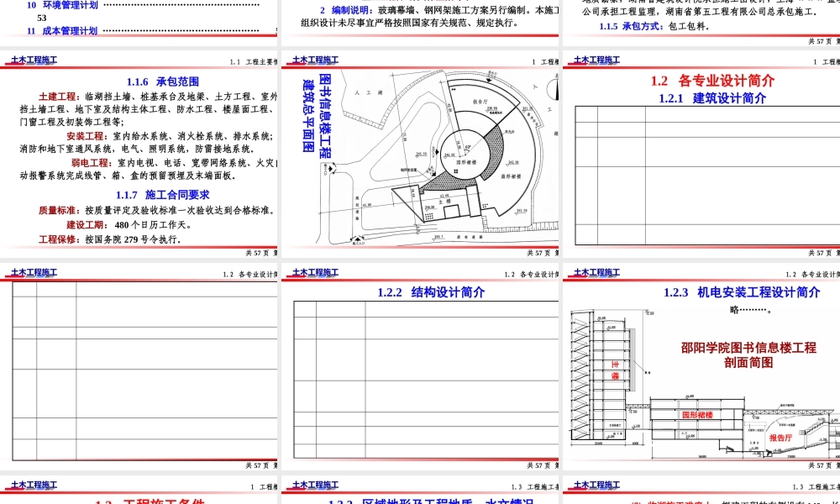Click the contents entry 11 成本管理计划
Viewport: 840px width, 504px height.
(x=62, y=31)
